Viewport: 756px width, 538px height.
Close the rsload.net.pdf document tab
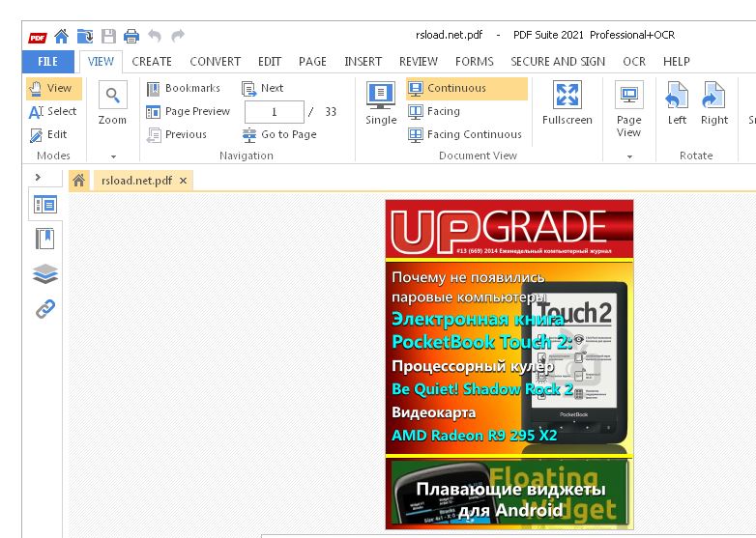click(184, 181)
